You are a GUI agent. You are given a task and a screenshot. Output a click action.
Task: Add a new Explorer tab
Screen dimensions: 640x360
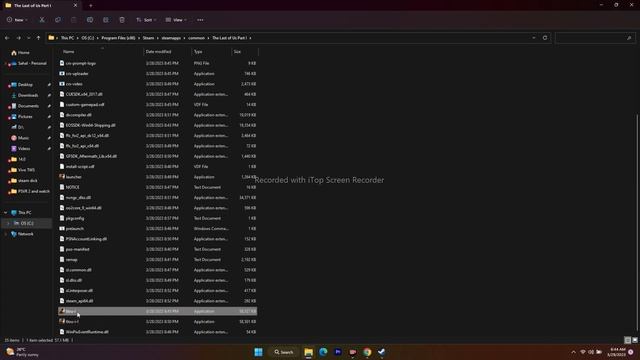(x=91, y=6)
